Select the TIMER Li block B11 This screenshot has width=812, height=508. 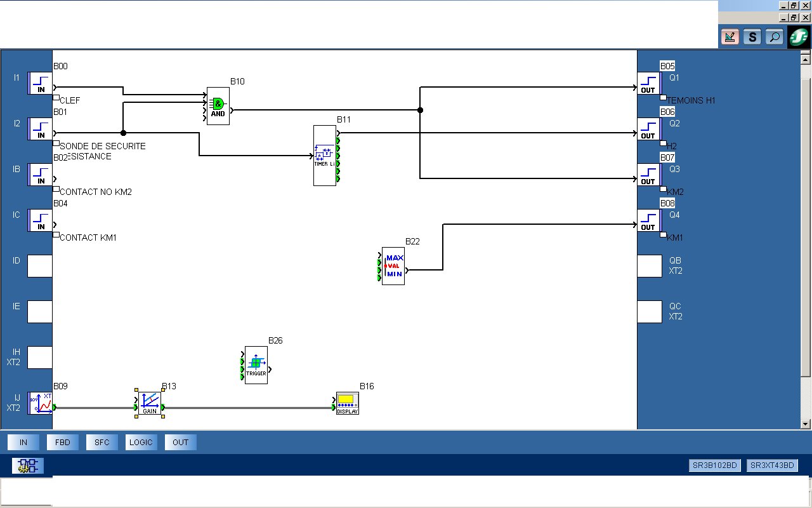point(325,156)
